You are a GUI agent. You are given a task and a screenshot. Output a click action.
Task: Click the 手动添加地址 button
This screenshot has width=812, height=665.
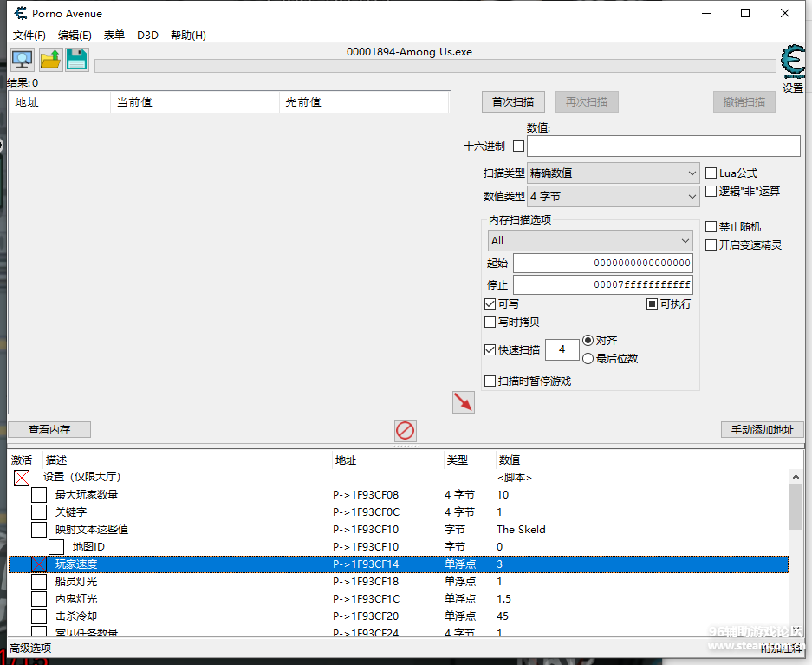pyautogui.click(x=762, y=430)
